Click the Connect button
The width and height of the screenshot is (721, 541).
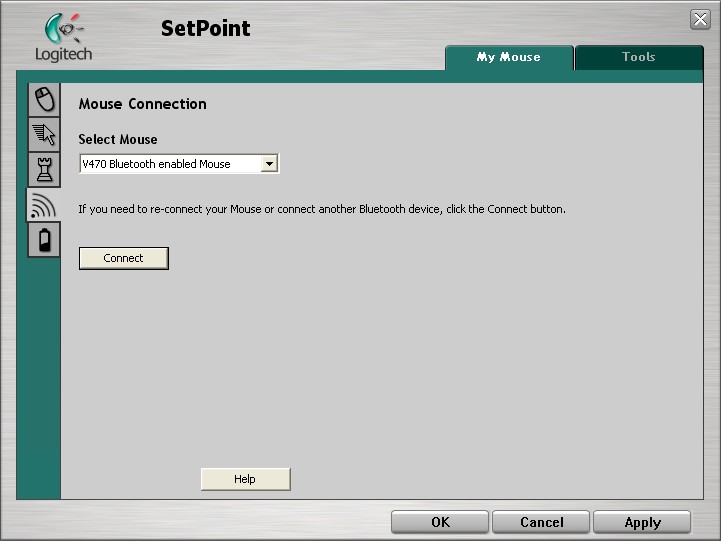coord(124,258)
